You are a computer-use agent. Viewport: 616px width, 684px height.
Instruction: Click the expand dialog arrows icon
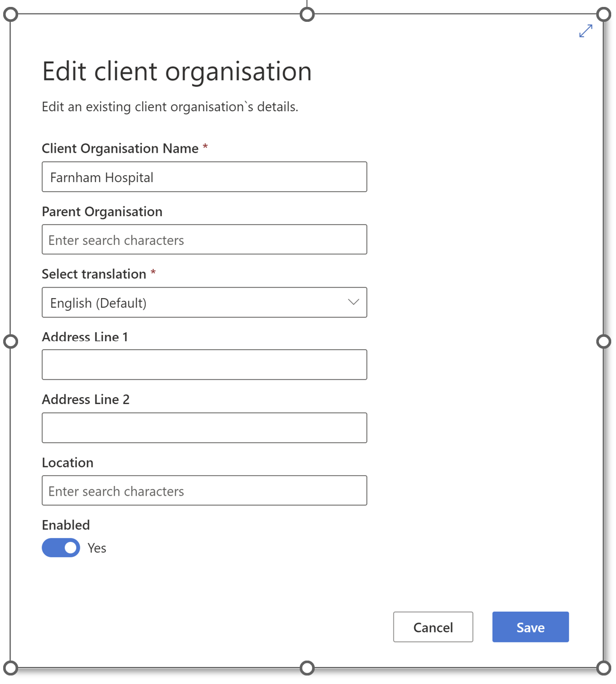[586, 31]
